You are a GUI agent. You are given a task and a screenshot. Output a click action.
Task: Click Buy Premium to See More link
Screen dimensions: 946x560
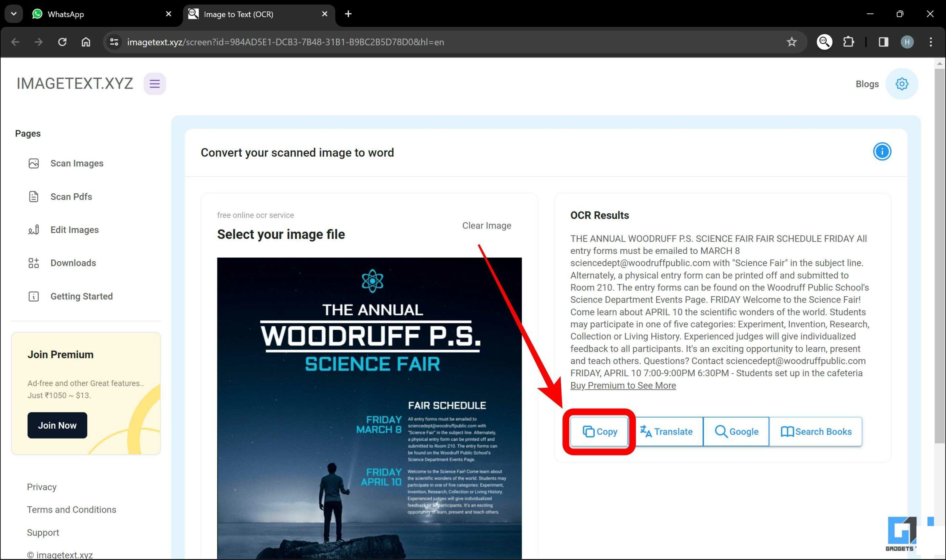[x=623, y=385]
